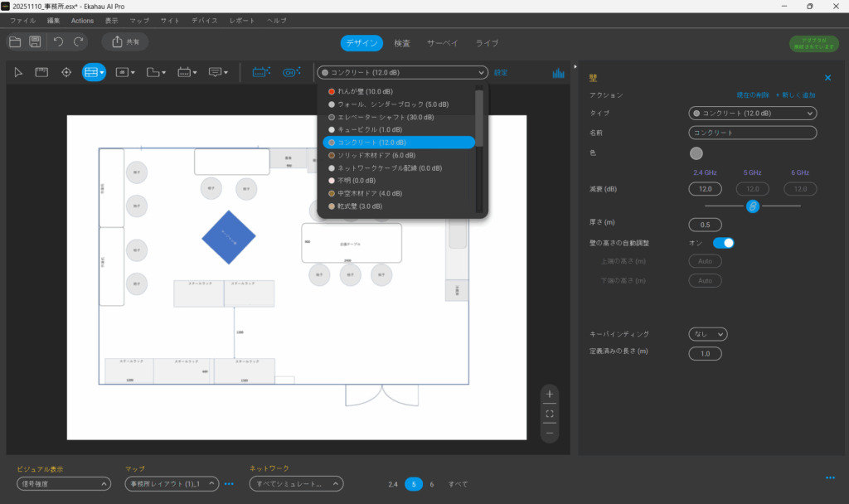Click the save floppy disk icon
The image size is (849, 504).
click(x=35, y=41)
